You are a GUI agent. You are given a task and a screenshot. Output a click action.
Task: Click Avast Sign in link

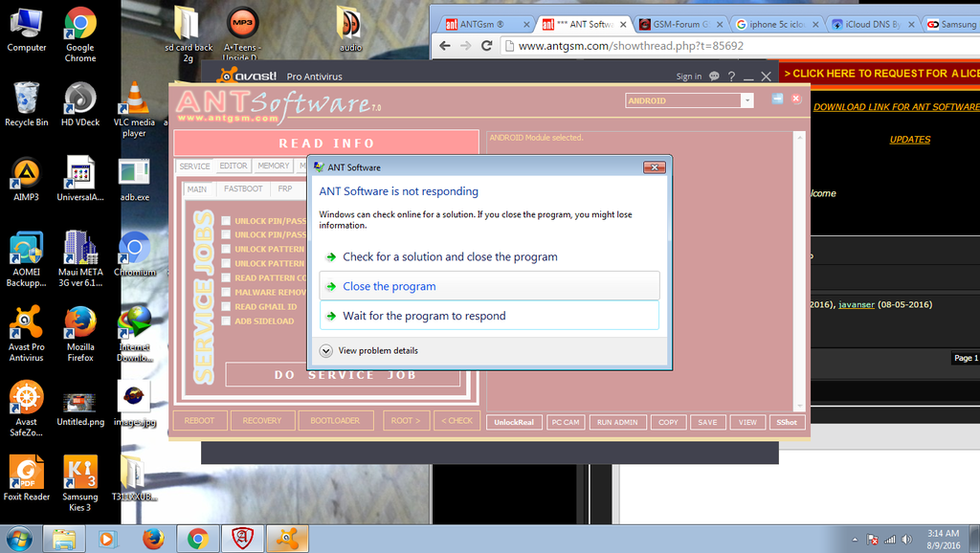tap(689, 77)
